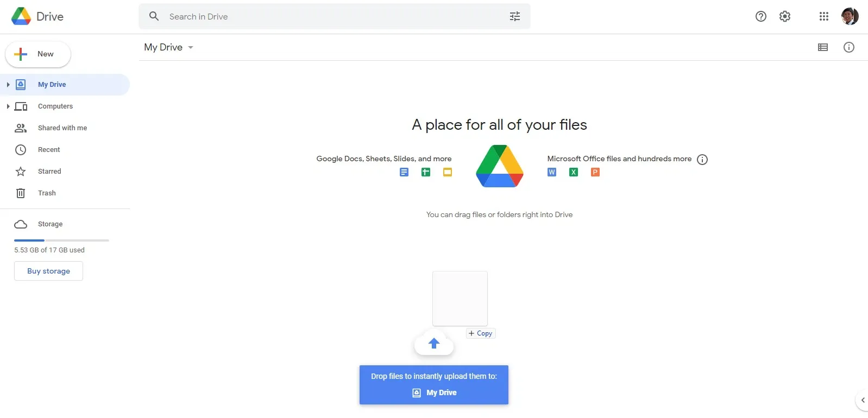Click the New button

[x=38, y=54]
